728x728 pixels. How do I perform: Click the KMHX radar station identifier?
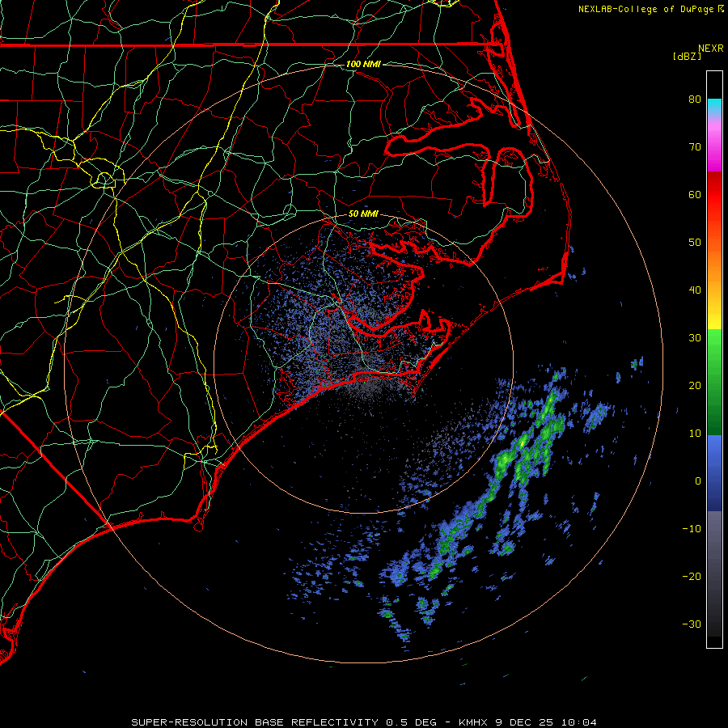click(474, 722)
